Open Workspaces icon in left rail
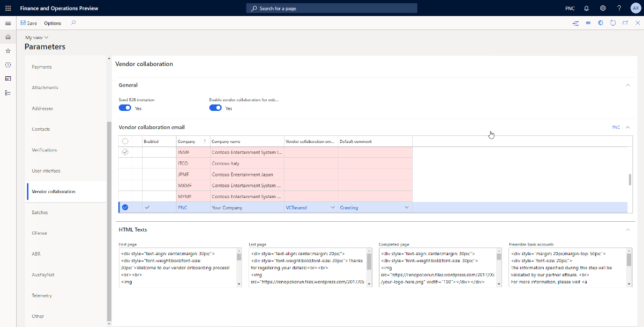This screenshot has height=327, width=644. pos(8,79)
